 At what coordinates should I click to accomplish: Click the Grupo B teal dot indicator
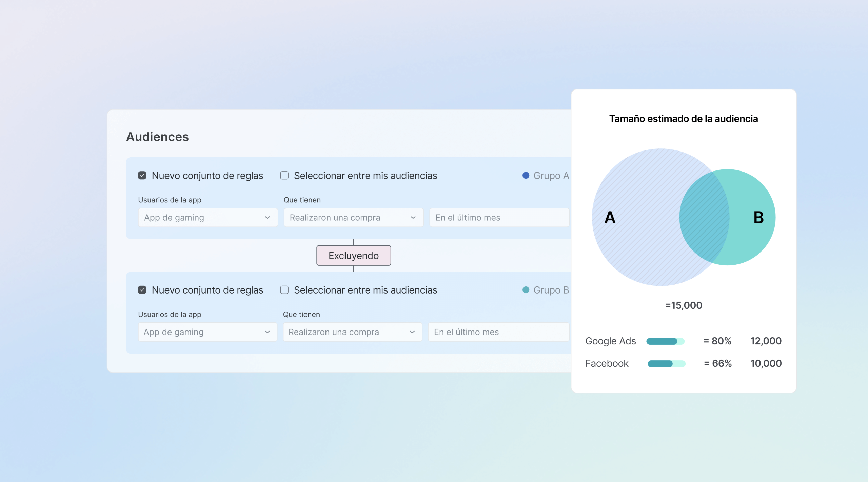click(526, 290)
